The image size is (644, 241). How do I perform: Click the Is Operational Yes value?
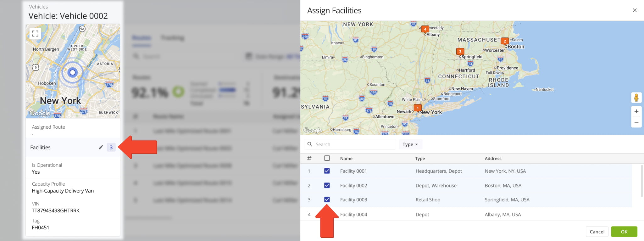tap(36, 172)
